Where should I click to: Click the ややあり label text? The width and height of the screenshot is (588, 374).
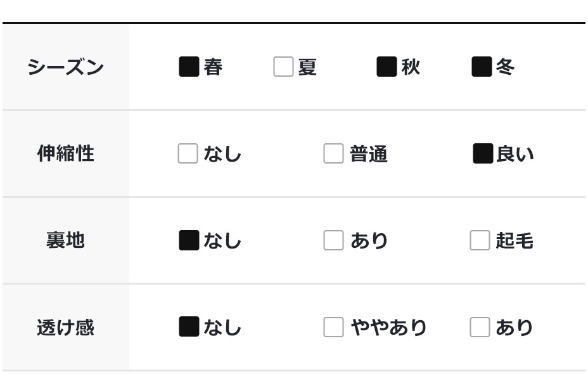click(x=388, y=328)
